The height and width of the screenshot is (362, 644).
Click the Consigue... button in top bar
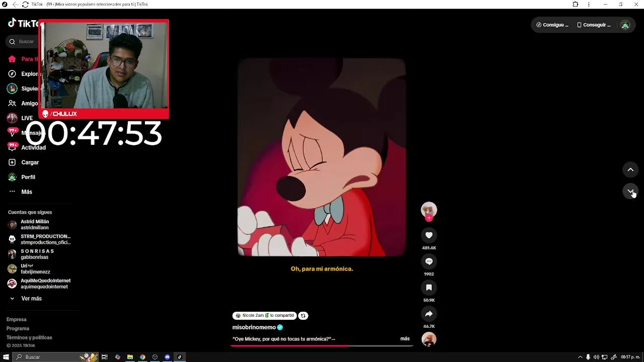pos(552,25)
